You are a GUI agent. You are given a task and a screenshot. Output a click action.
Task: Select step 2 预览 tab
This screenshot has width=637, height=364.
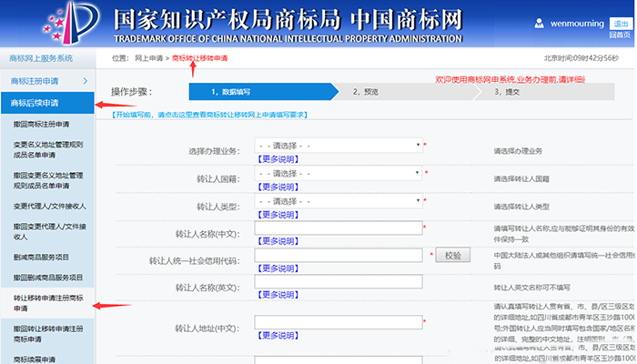tap(365, 92)
